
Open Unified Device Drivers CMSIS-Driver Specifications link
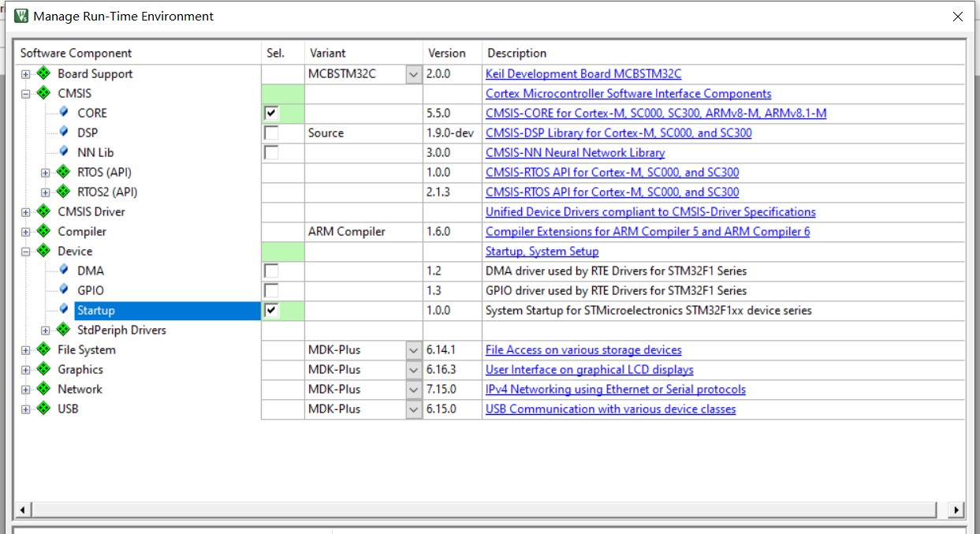pos(650,212)
